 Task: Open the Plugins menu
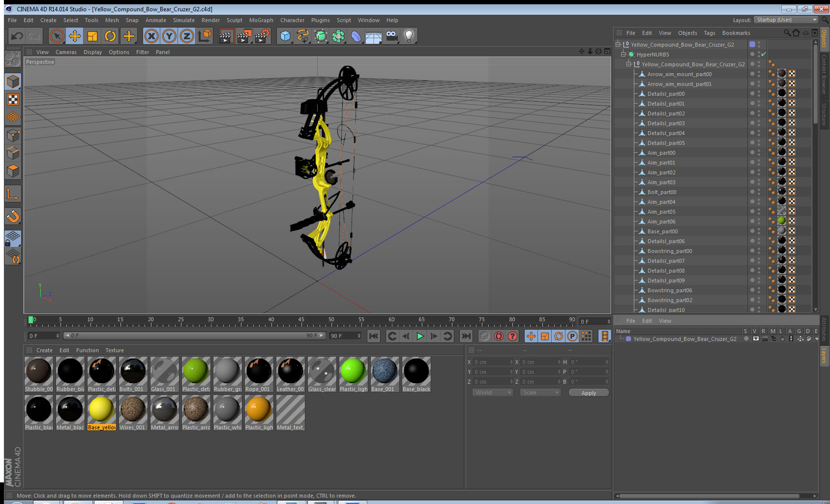coord(321,20)
